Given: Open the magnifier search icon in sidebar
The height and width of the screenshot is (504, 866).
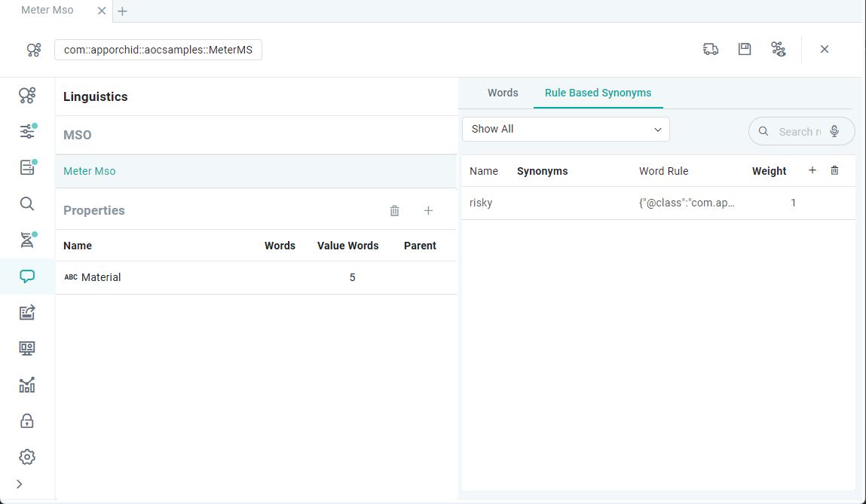Looking at the screenshot, I should 27,204.
